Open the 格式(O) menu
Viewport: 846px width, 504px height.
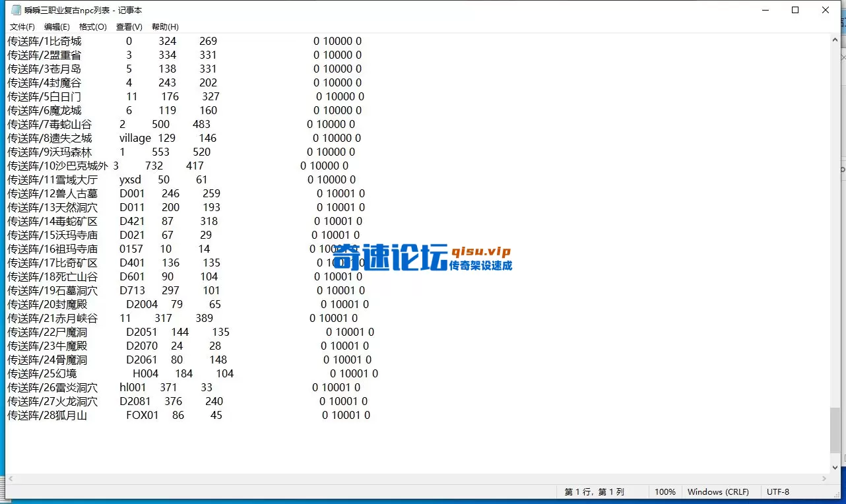(92, 26)
